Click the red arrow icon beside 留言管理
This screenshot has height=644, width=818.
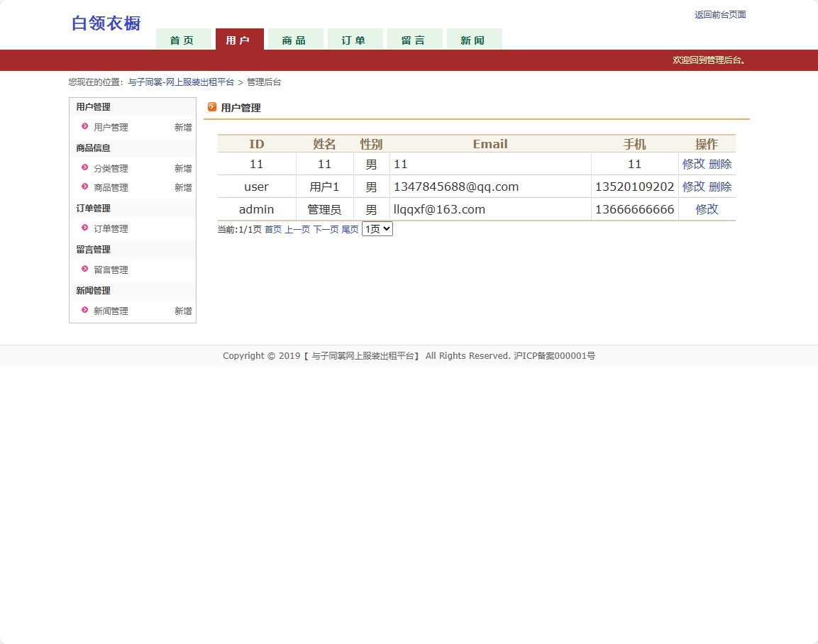pos(84,270)
